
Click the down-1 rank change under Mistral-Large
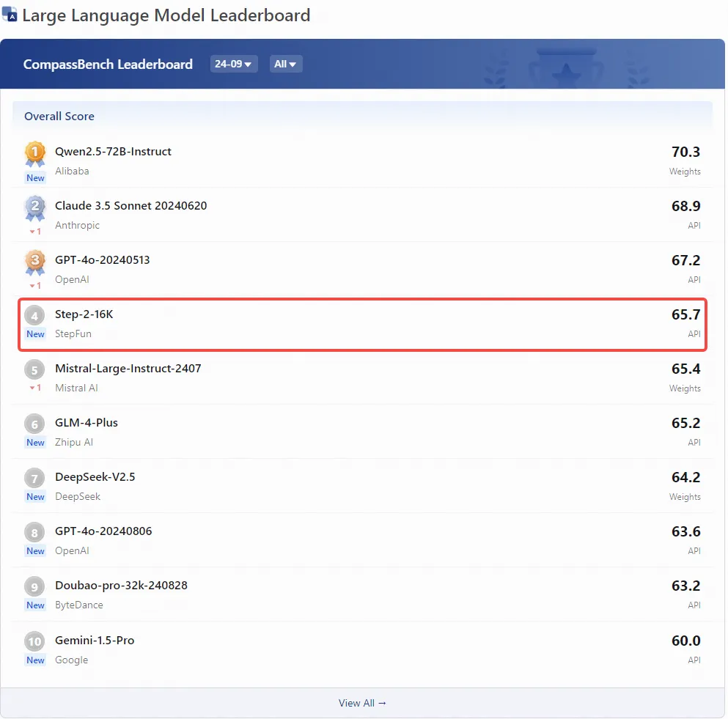coord(35,388)
